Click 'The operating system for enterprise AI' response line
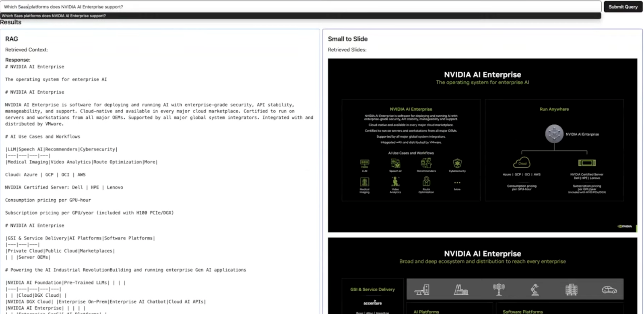 [56, 80]
